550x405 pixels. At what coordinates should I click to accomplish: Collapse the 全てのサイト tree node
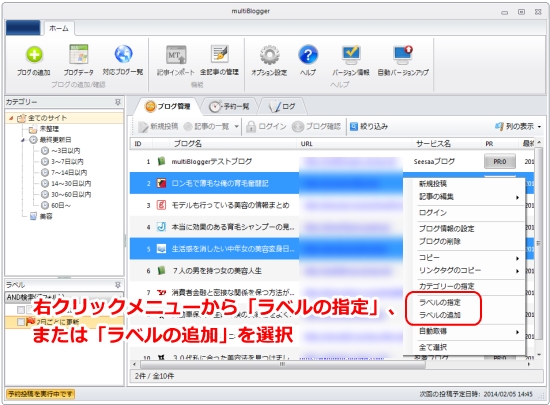pos(11,118)
